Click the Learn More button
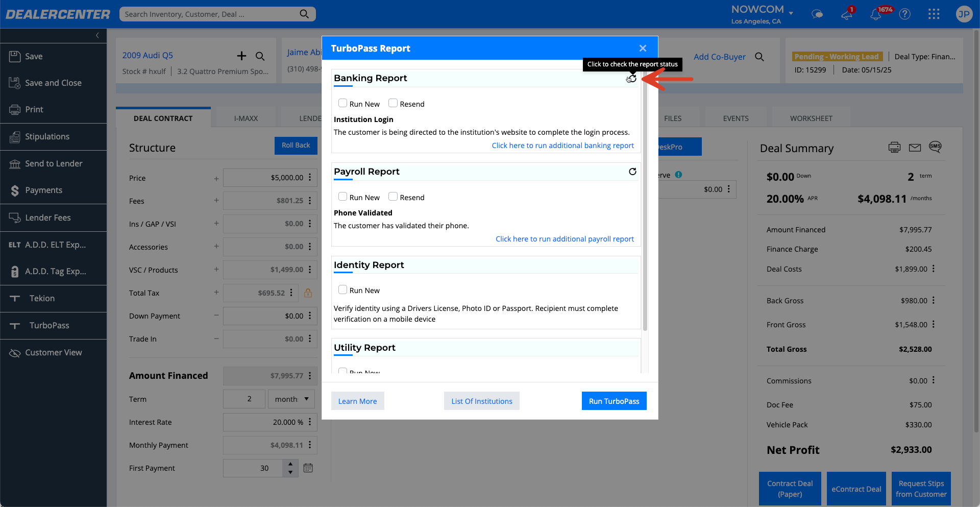 357,401
